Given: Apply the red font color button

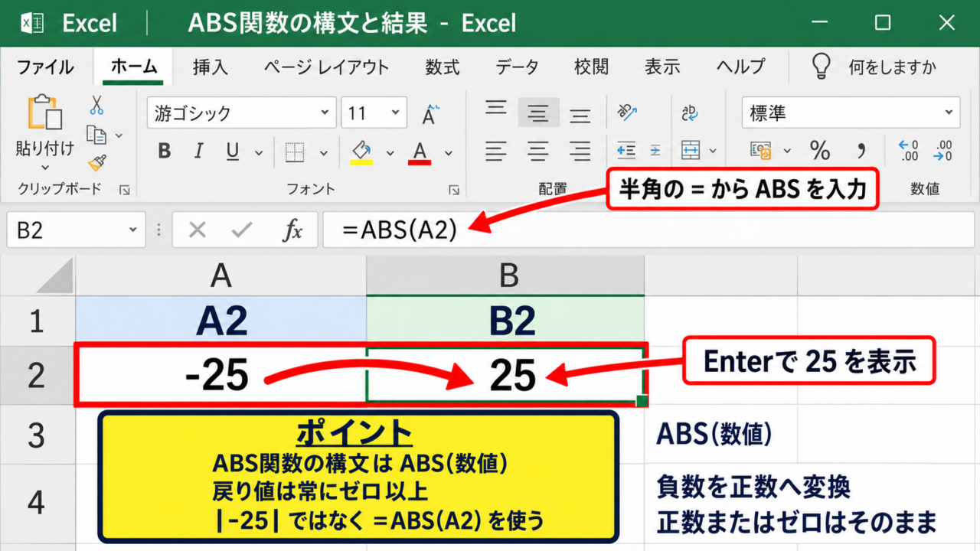Looking at the screenshot, I should coord(420,152).
